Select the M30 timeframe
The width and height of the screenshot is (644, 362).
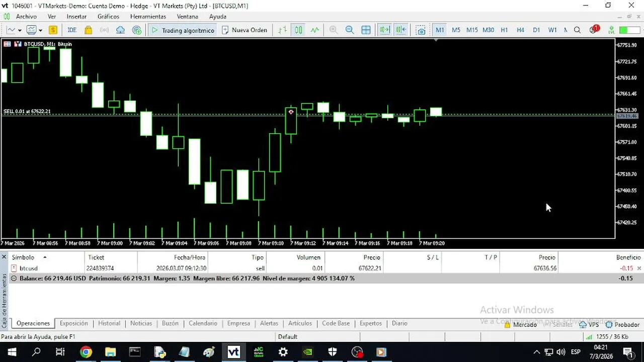click(x=488, y=30)
